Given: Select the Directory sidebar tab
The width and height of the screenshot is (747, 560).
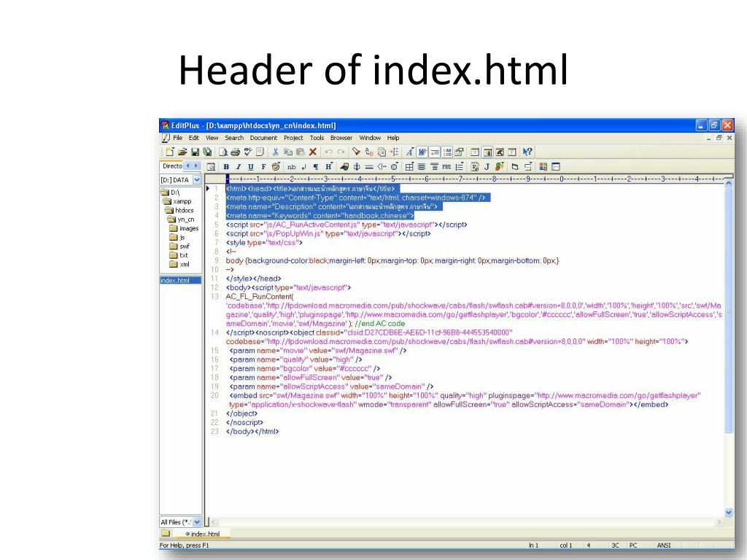Looking at the screenshot, I should pos(172,166).
